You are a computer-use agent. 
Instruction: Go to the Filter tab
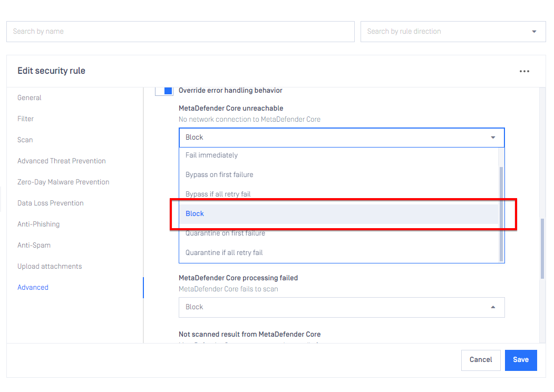click(x=25, y=119)
